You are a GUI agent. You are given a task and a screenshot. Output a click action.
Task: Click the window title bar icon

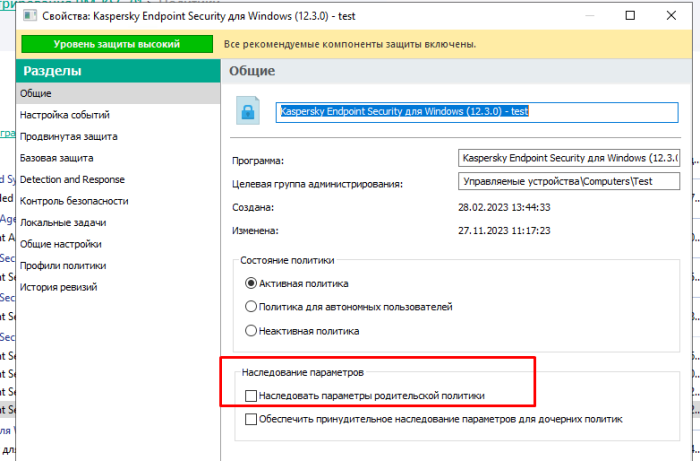pos(30,16)
